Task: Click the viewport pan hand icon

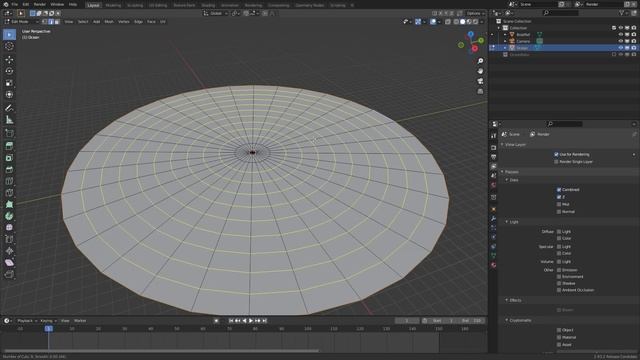Action: [x=480, y=71]
